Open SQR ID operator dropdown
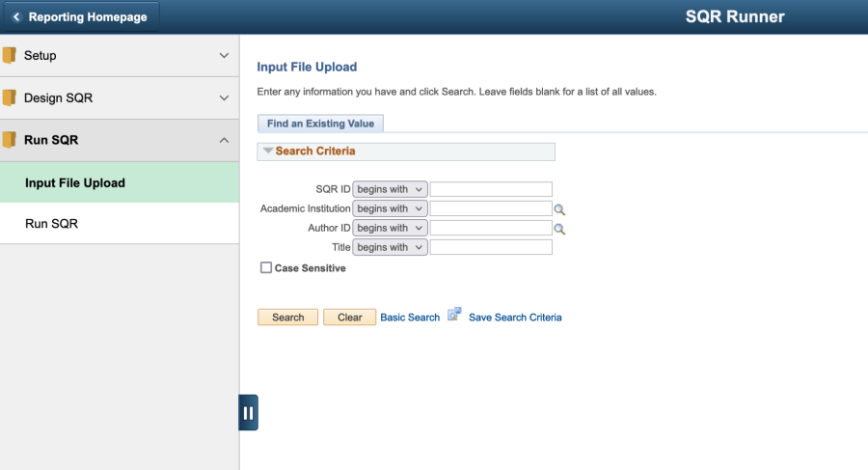Screen dimensions: 868x470 tap(390, 189)
